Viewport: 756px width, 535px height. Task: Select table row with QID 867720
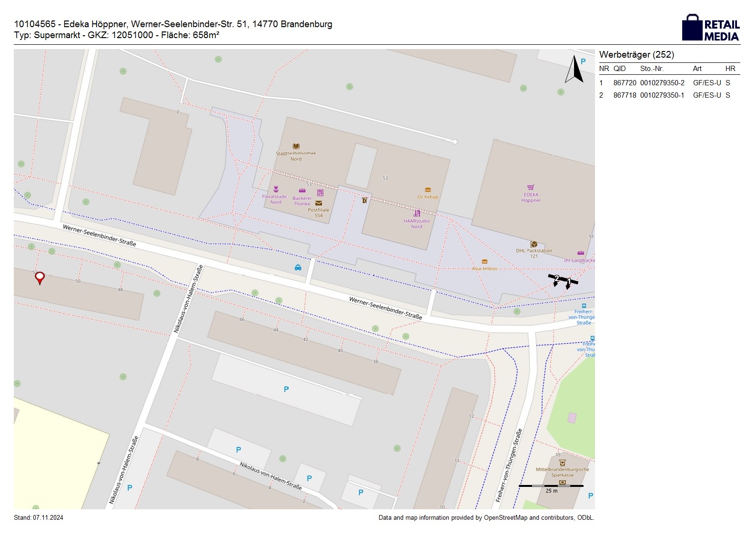(x=669, y=83)
